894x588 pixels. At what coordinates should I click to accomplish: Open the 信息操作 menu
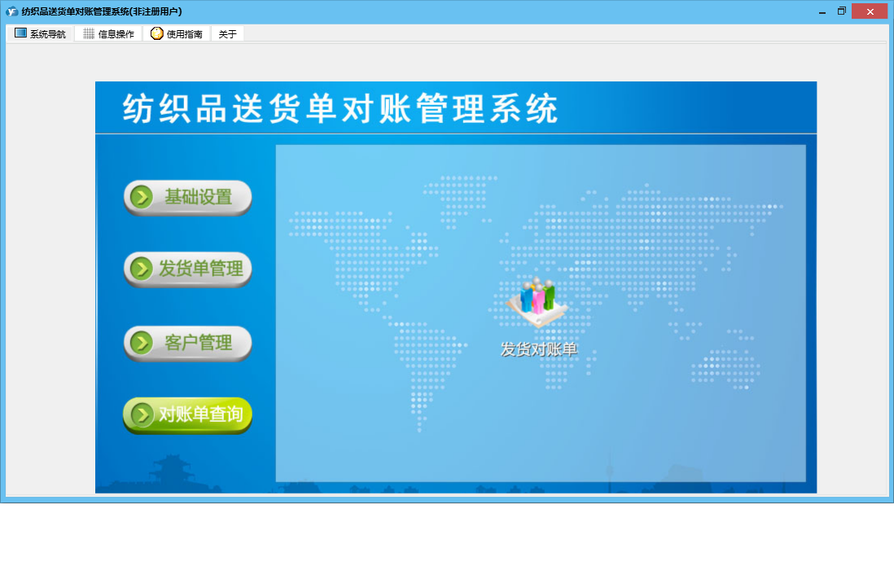[109, 33]
